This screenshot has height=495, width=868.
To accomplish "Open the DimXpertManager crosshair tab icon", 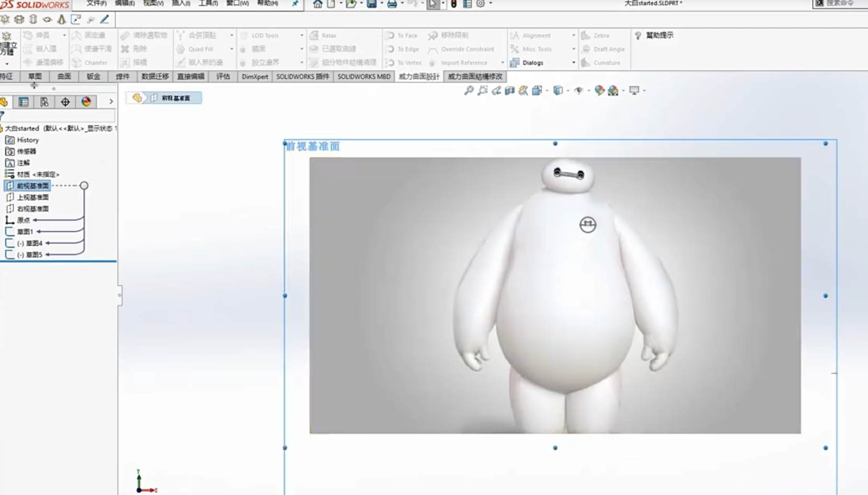I will click(65, 101).
